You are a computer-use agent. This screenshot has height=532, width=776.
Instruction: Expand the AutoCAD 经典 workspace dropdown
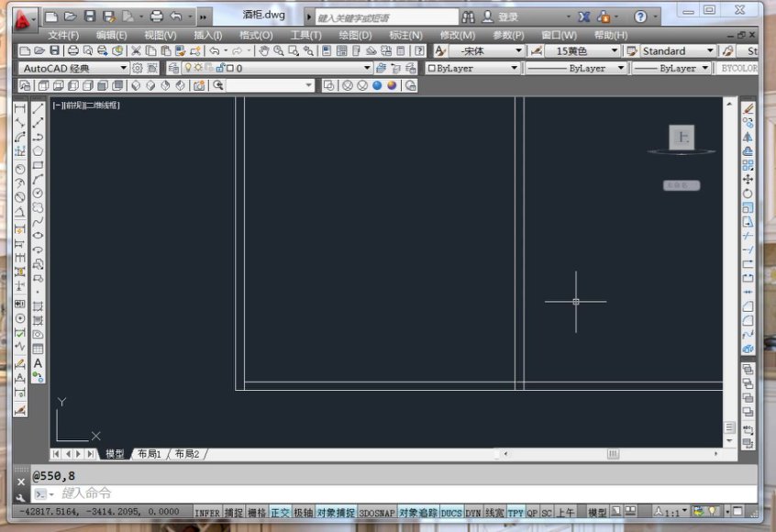[x=123, y=69]
